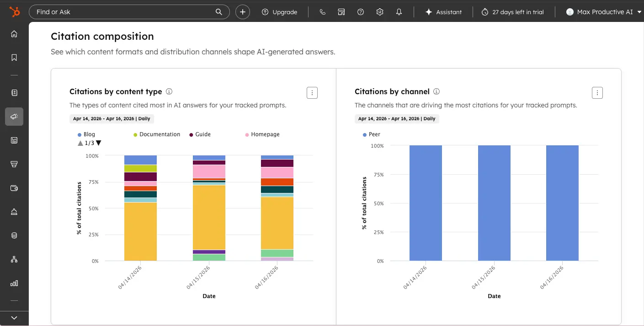Toggle the Peer channel legend item
644x326 pixels.
tap(372, 134)
